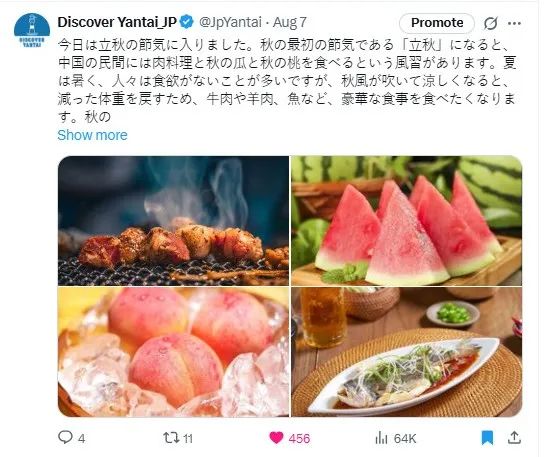The height and width of the screenshot is (457, 552).
Task: Open the reply comment icon
Action: pyautogui.click(x=65, y=438)
